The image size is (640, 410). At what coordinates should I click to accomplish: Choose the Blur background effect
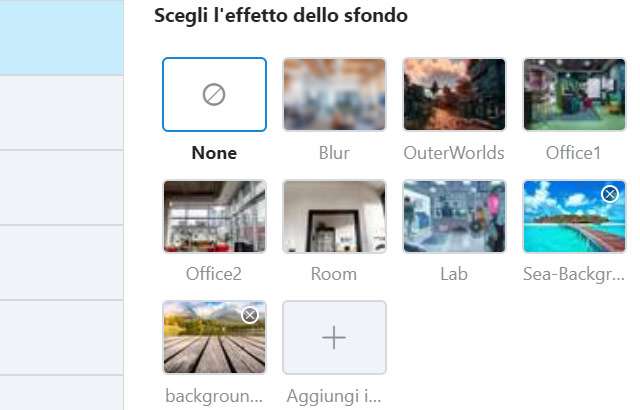point(334,94)
